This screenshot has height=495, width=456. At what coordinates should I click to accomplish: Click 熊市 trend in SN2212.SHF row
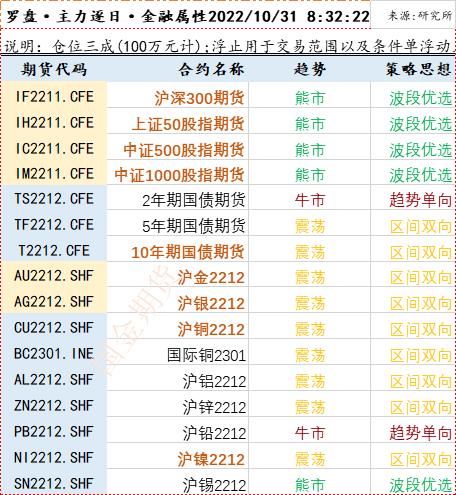point(310,485)
